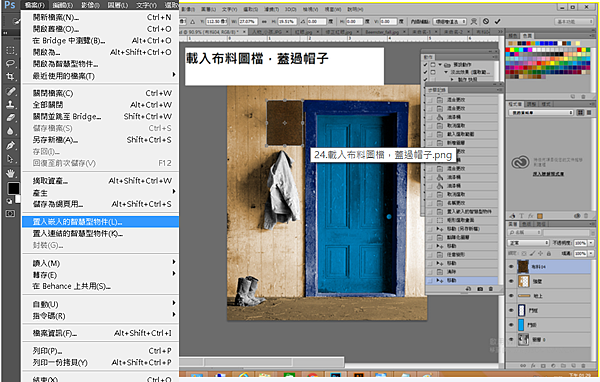Image resolution: width=600 pixels, height=382 pixels.
Task: Lock position icon in Layers panel
Action: pos(540,253)
